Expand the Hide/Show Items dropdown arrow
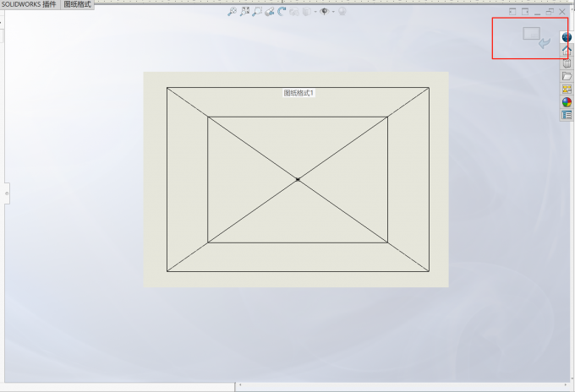 coord(333,12)
